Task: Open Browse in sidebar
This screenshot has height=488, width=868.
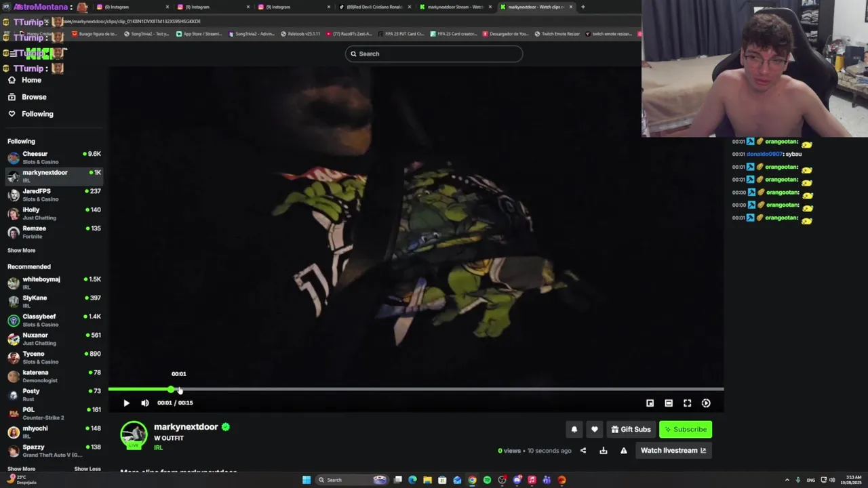Action: pos(34,97)
